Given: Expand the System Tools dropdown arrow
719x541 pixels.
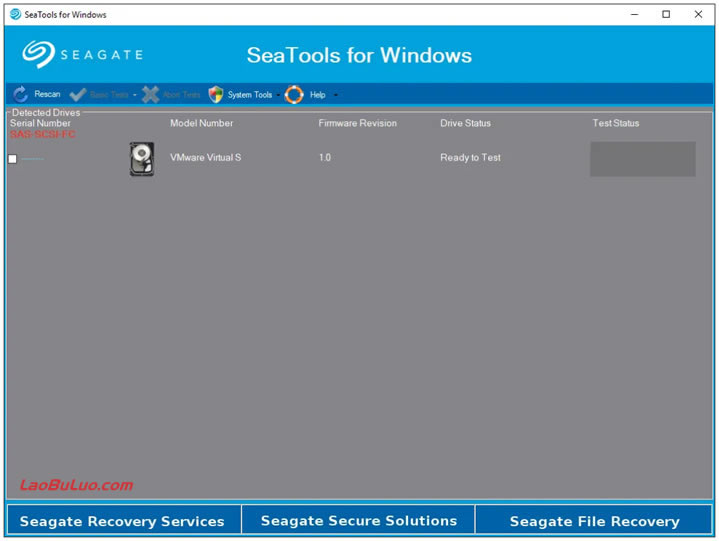Looking at the screenshot, I should [x=278, y=95].
